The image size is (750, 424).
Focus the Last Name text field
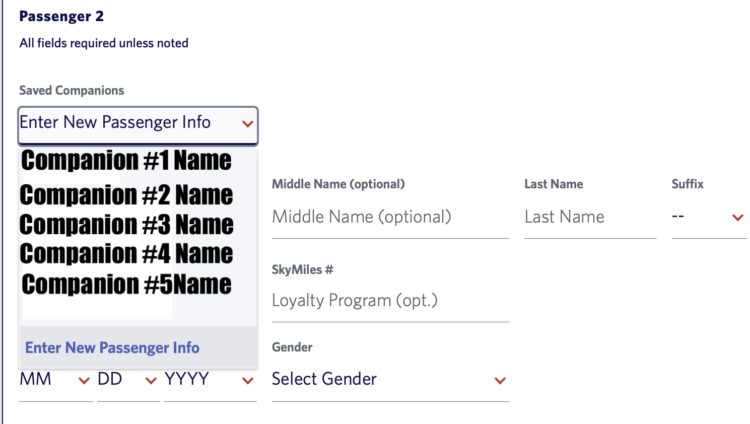(589, 217)
